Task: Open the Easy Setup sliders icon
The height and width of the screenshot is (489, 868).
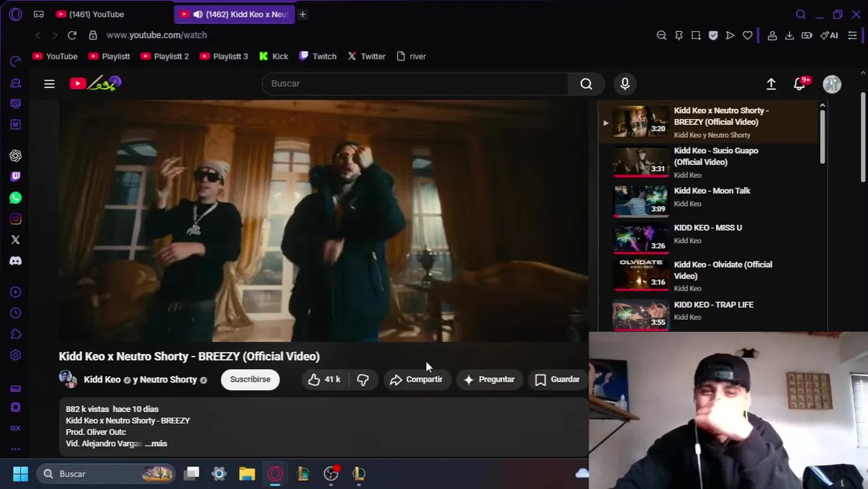Action: tap(852, 35)
